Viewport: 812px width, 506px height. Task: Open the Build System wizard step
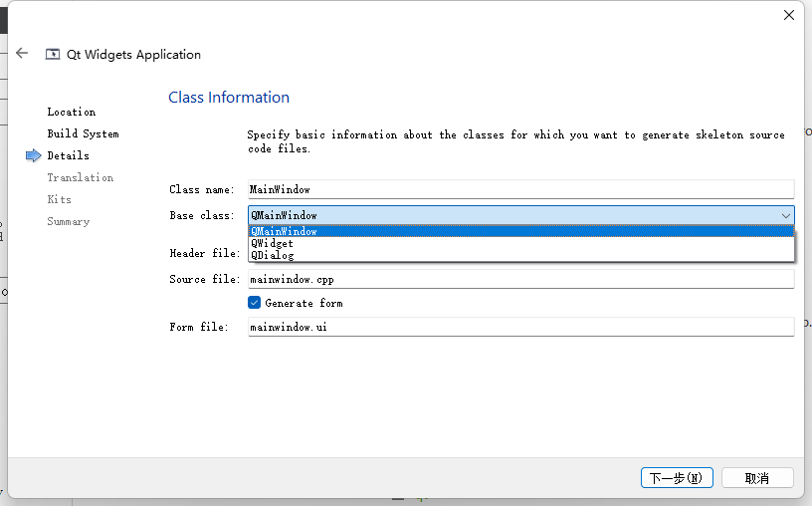coord(83,133)
